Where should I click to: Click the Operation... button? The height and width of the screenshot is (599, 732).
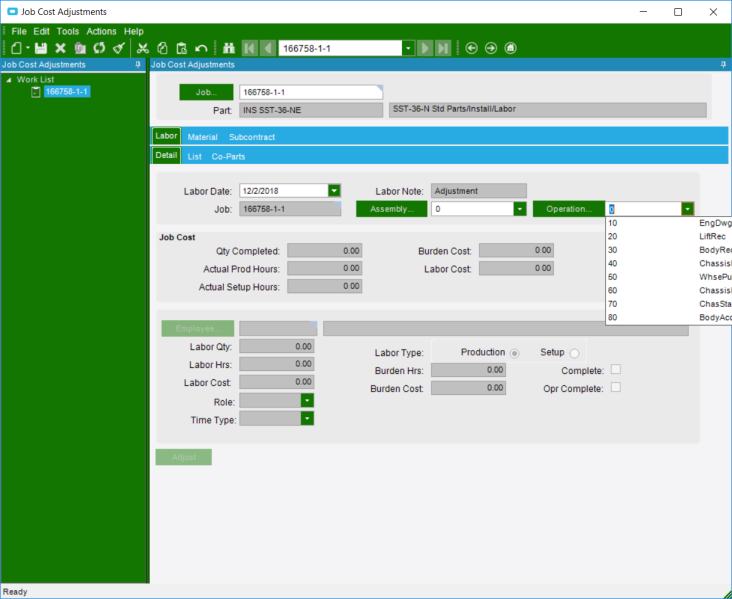569,209
